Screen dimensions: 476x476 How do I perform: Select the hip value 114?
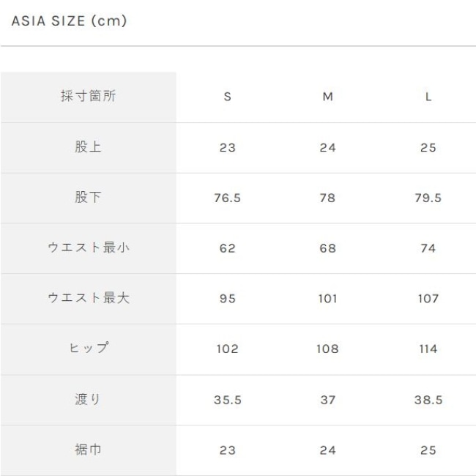(x=428, y=349)
